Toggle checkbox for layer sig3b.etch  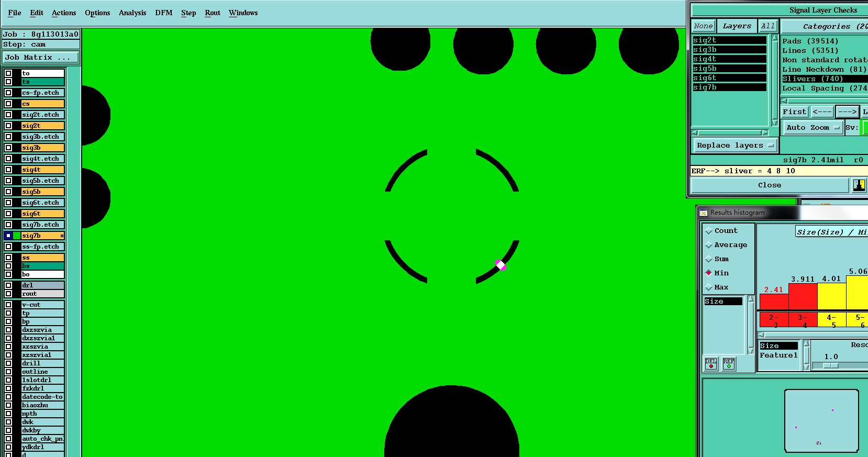[8, 137]
